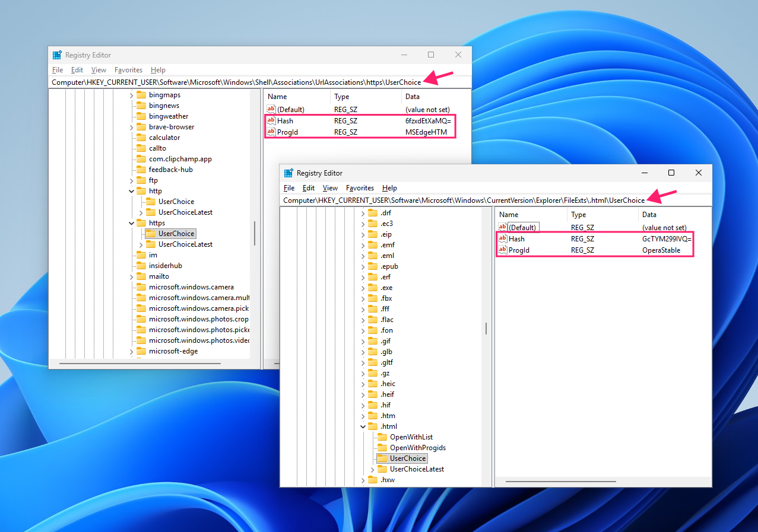Click vertical scrollbar of https window tree
The width and height of the screenshot is (758, 532).
(x=255, y=233)
